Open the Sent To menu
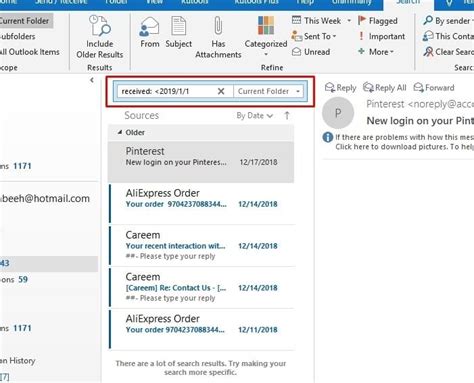The image size is (474, 383). point(314,36)
